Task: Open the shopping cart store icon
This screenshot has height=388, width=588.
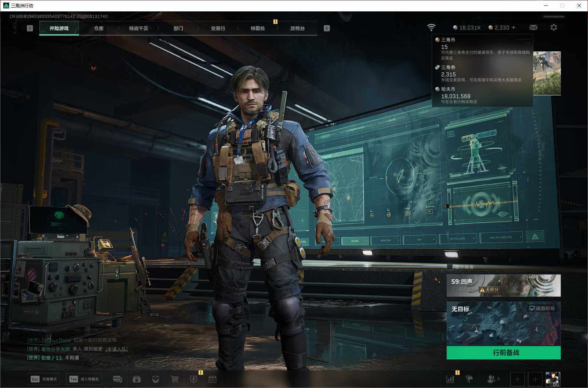Action: coord(175,379)
